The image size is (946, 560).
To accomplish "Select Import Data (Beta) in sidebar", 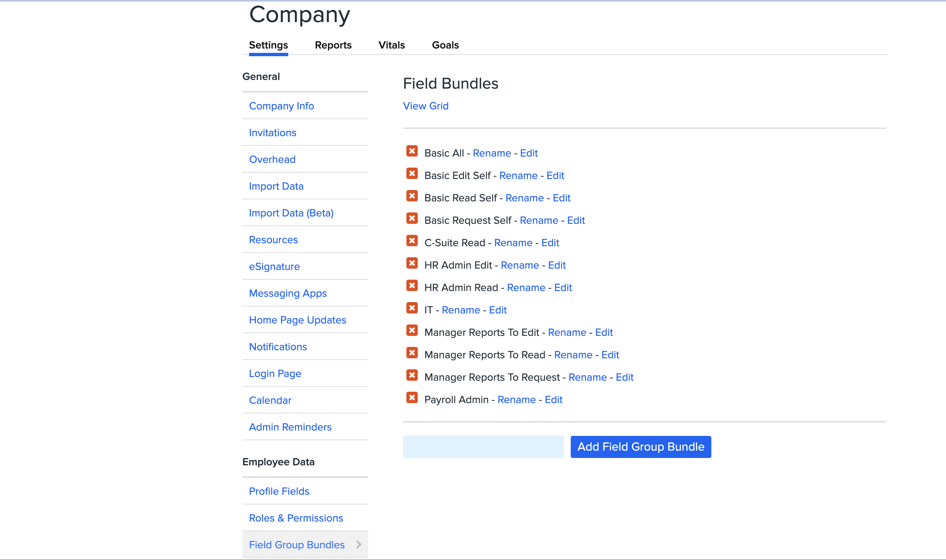I will (x=291, y=213).
